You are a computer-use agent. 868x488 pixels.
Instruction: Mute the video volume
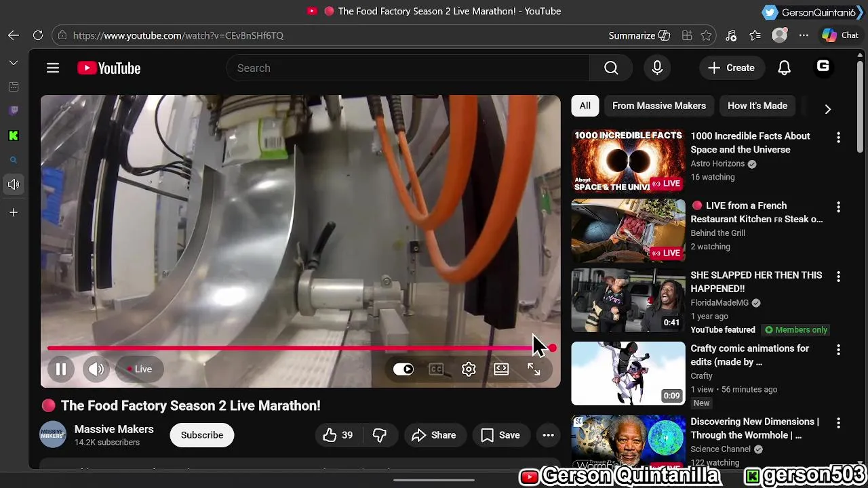(96, 369)
